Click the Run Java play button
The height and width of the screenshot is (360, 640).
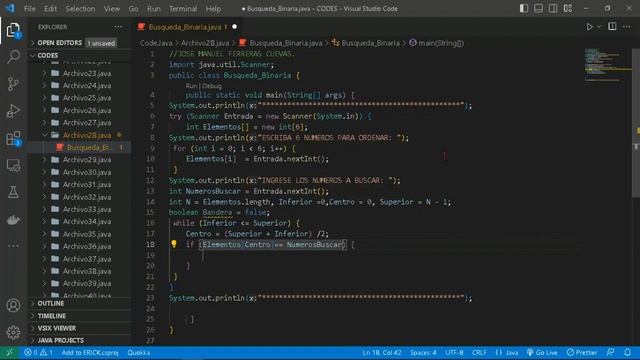pos(589,27)
